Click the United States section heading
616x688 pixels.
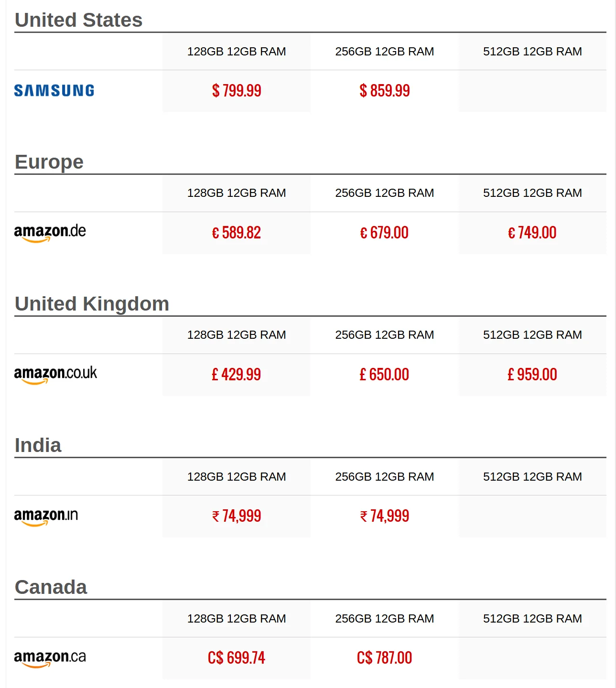[x=79, y=20]
